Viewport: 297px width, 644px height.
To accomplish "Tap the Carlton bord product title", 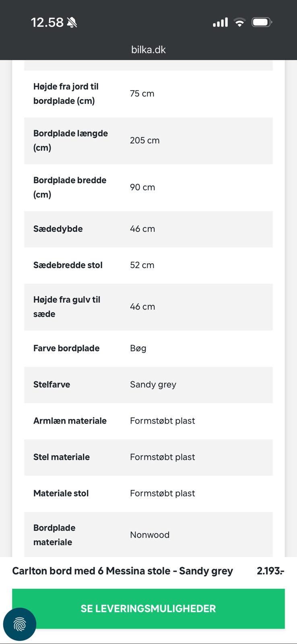I will pyautogui.click(x=122, y=571).
